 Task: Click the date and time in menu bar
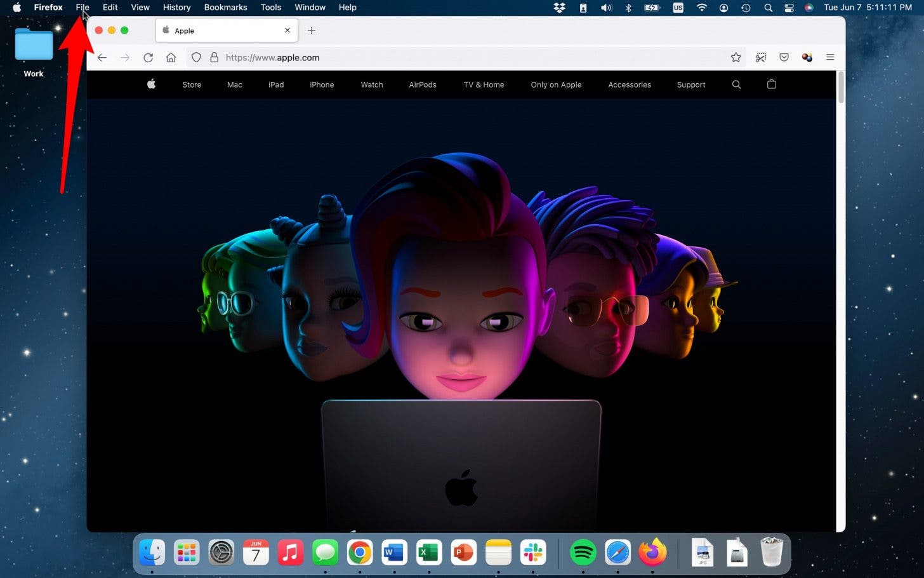pyautogui.click(x=868, y=8)
